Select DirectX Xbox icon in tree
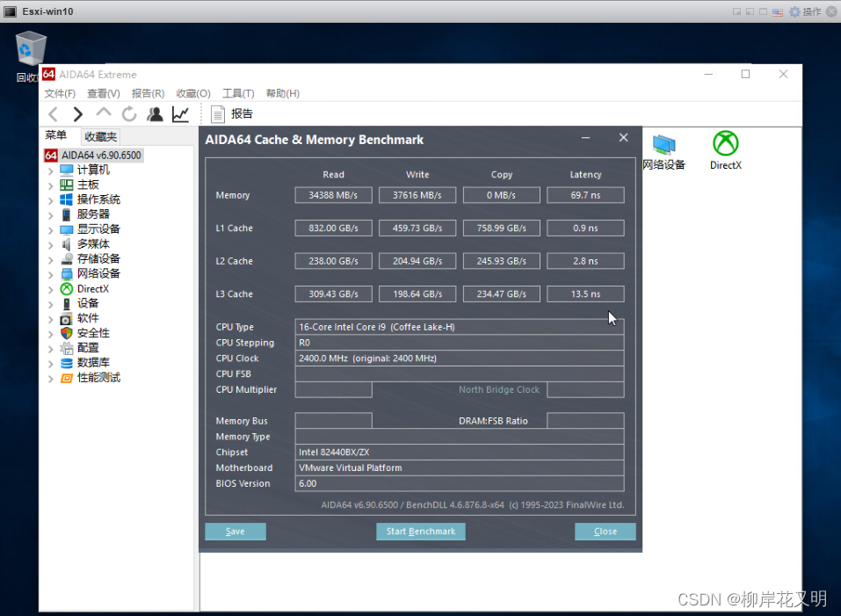Image resolution: width=841 pixels, height=616 pixels. tap(67, 289)
